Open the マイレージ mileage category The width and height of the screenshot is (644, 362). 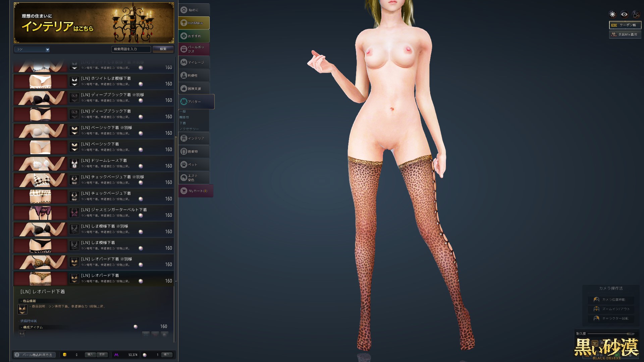click(x=194, y=62)
